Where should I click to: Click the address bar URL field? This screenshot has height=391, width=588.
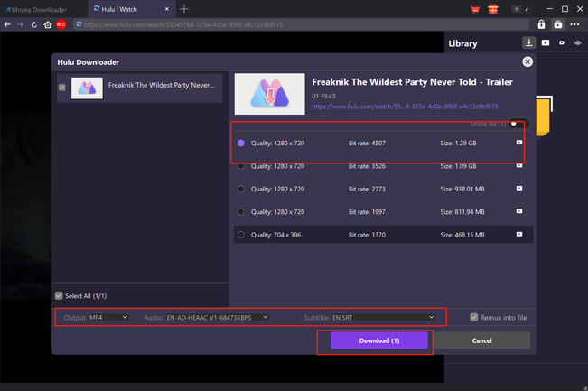pos(301,24)
